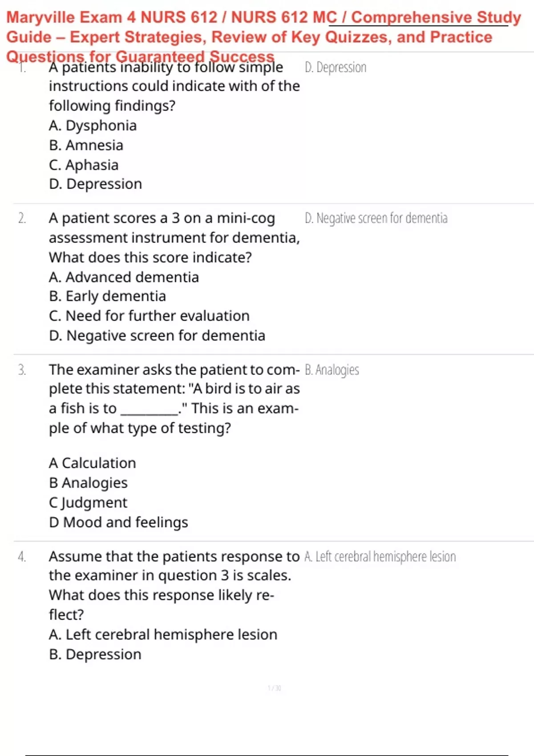Click the gray answer 'A. Left cerebral hemisphere lesion'
Screen dimensions: 534x756
[x=380, y=557]
